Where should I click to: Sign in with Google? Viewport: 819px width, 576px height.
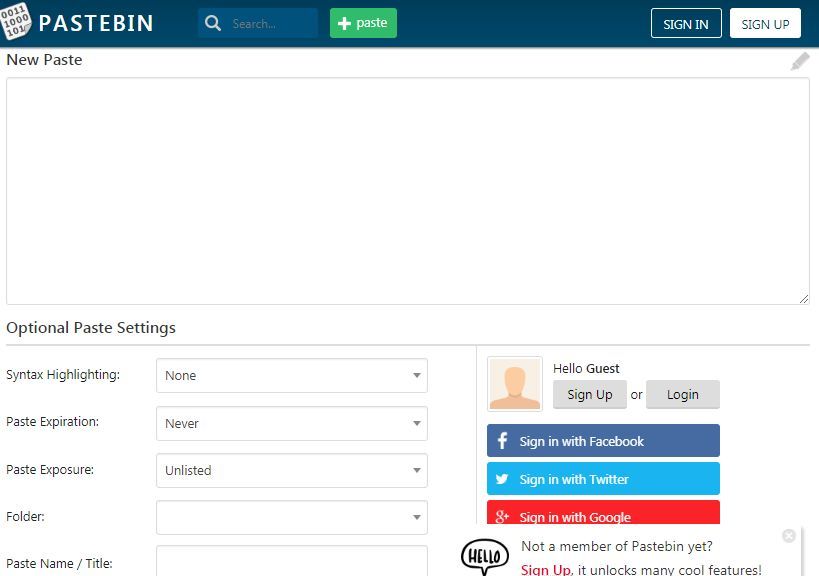[x=603, y=515]
